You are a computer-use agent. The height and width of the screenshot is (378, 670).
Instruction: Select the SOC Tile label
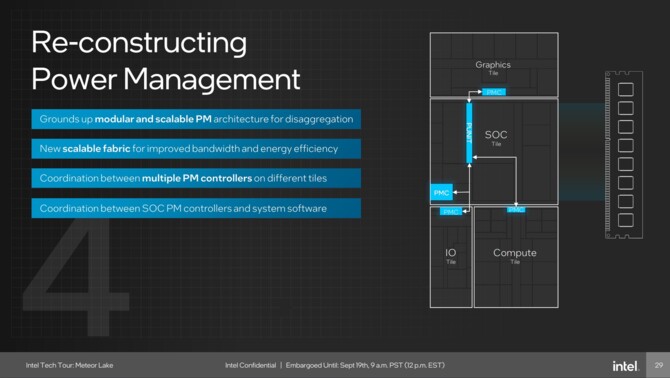(496, 138)
